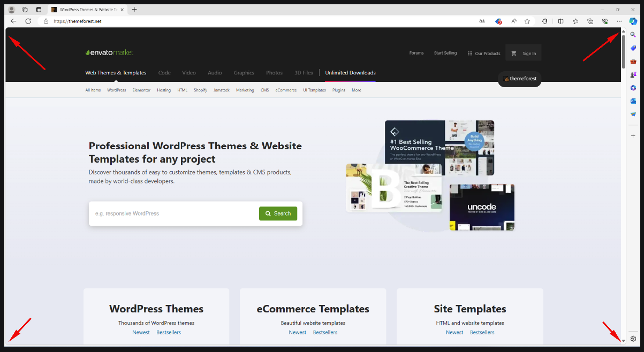Open the Elementor category

point(141,90)
